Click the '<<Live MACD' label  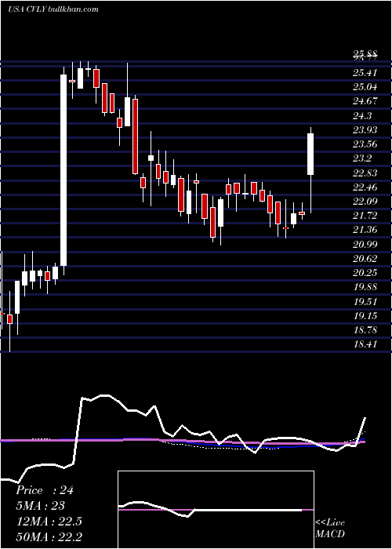click(330, 529)
